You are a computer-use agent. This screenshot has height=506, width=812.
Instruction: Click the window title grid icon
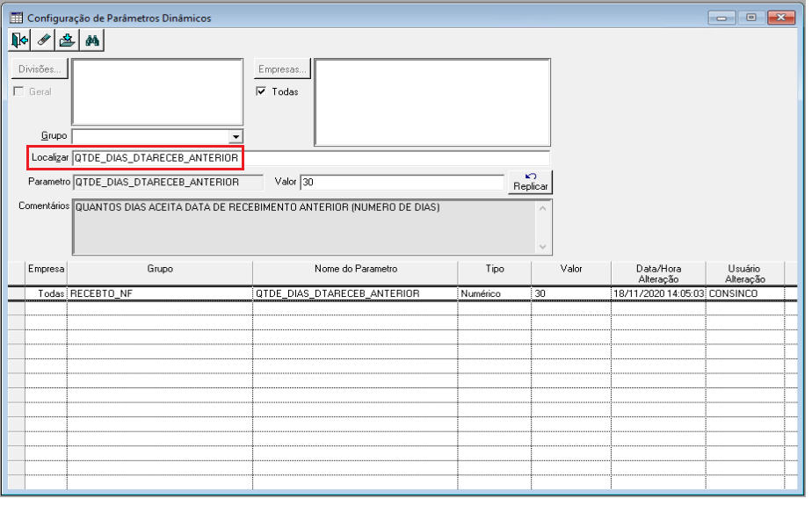tap(16, 18)
